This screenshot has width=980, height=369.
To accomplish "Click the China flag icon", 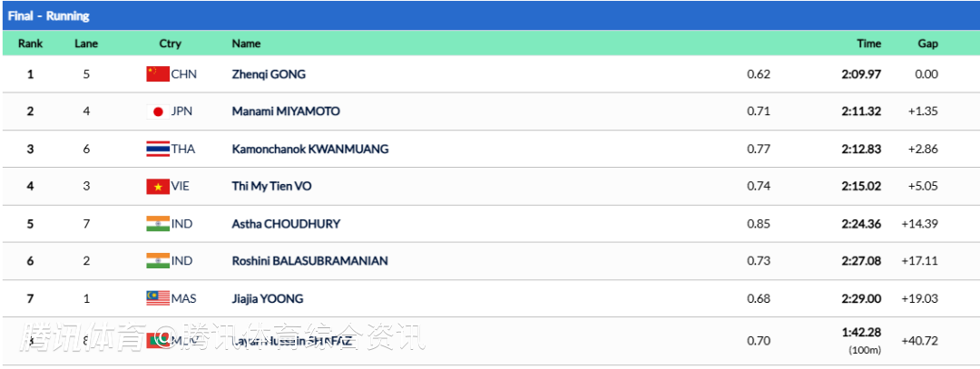I will tap(158, 74).
